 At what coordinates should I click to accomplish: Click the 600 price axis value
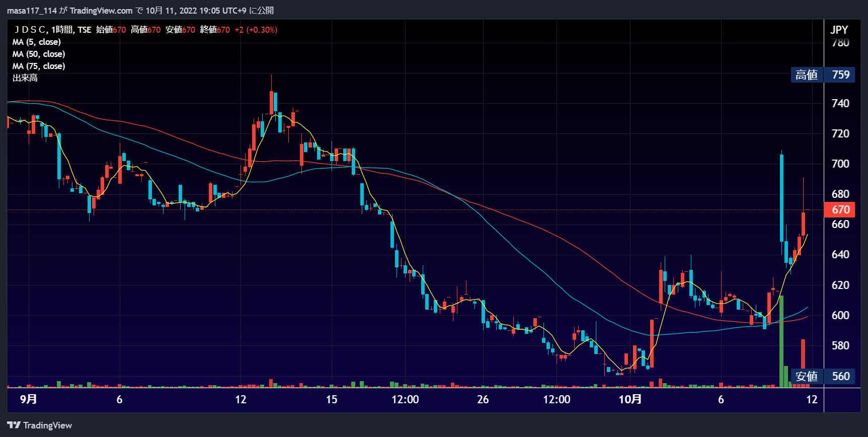pyautogui.click(x=840, y=315)
